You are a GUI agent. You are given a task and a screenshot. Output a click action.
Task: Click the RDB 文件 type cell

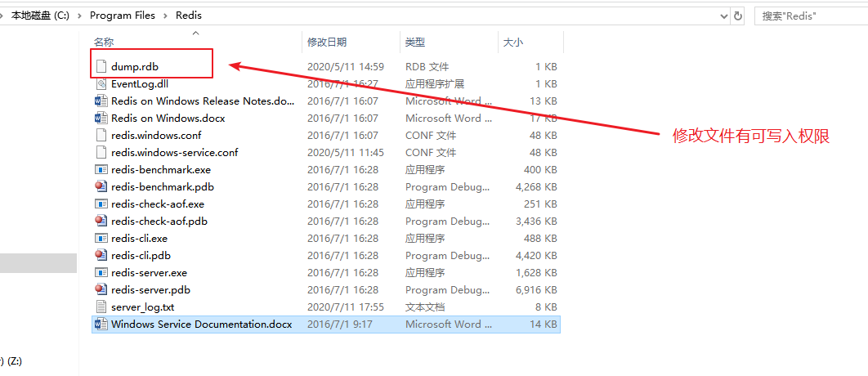click(427, 67)
